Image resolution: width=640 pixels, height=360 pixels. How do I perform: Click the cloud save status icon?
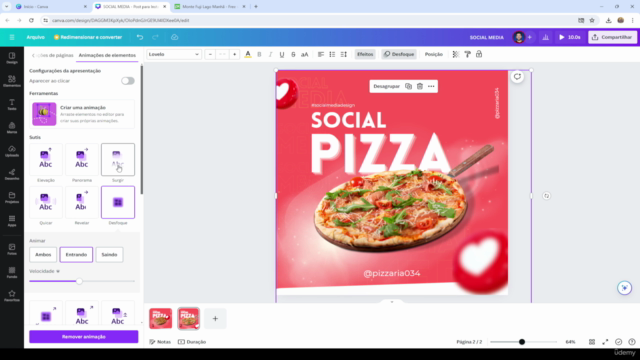(x=174, y=37)
